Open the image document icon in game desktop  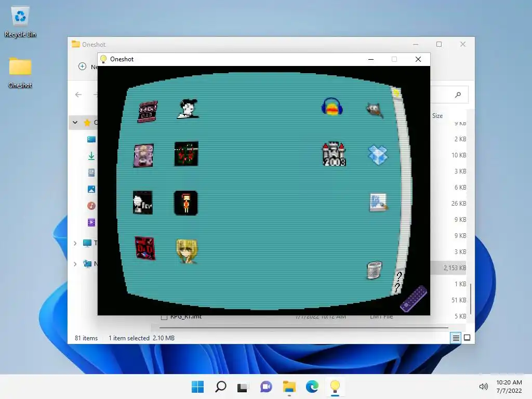click(x=378, y=203)
